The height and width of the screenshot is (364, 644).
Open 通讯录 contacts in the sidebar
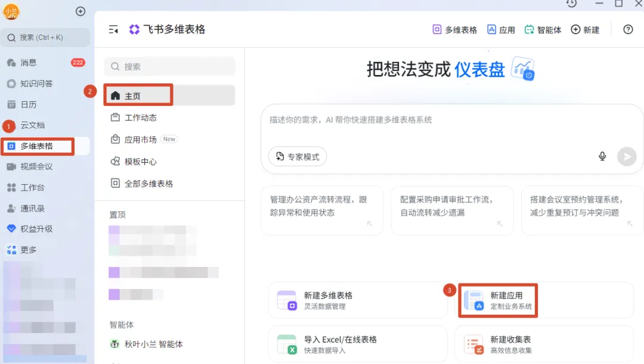point(45,209)
